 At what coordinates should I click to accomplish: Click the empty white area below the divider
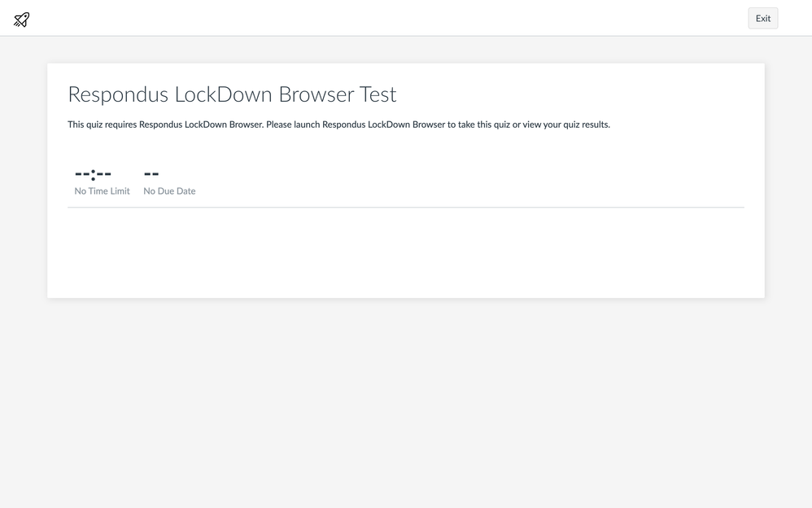pos(405,252)
